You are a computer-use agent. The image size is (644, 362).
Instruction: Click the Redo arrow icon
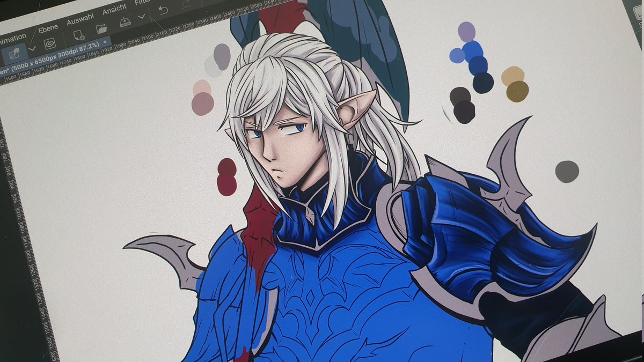(x=186, y=3)
